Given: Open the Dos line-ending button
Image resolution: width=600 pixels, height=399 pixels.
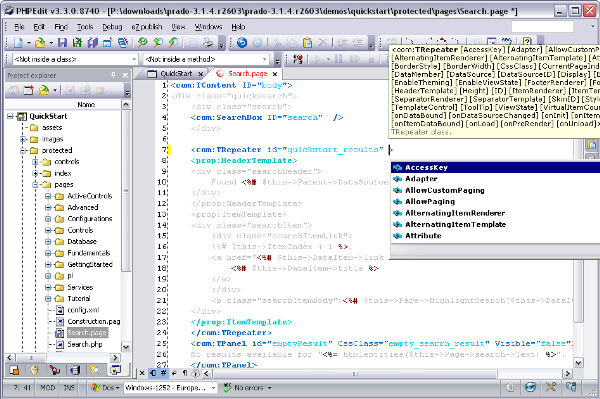Looking at the screenshot, I should 105,388.
